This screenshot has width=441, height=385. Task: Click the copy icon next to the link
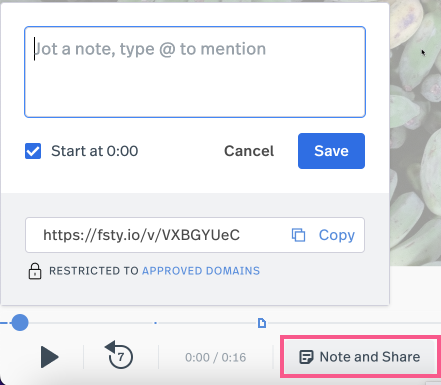[x=298, y=235]
